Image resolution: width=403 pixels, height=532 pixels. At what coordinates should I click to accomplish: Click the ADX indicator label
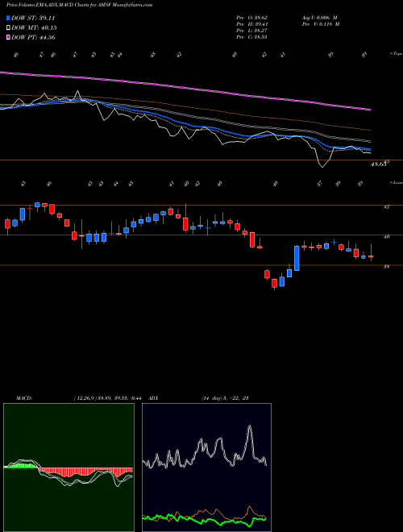tap(153, 398)
